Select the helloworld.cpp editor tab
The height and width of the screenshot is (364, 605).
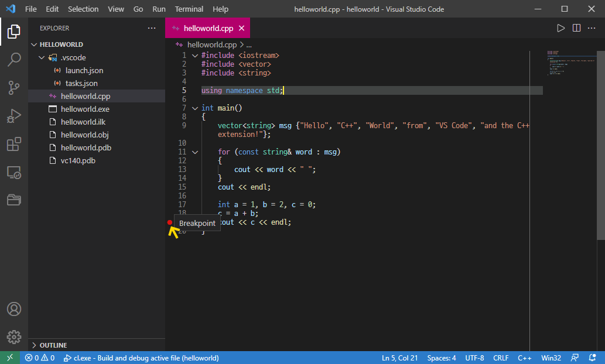(x=207, y=28)
